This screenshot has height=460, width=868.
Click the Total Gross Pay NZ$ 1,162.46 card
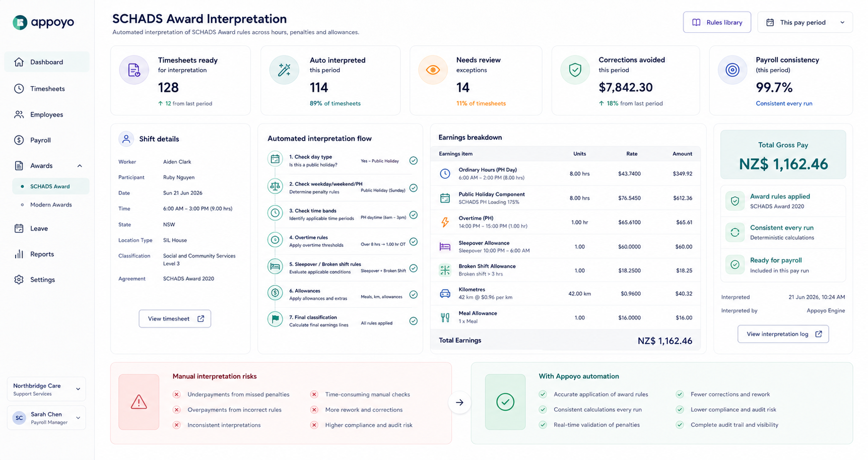pos(783,155)
